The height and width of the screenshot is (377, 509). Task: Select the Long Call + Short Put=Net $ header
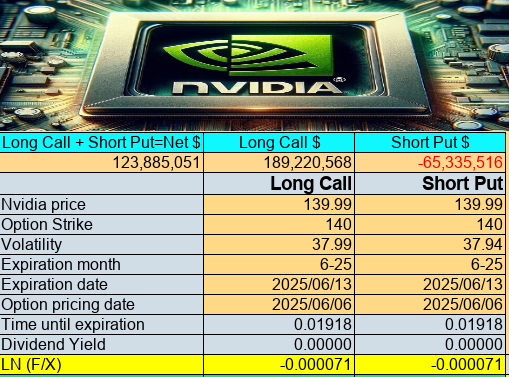coord(101,143)
